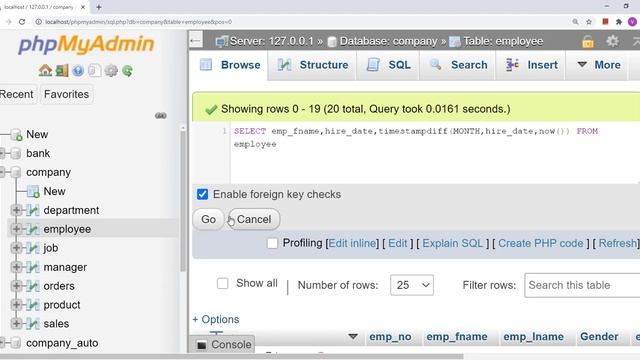Expand the + Options link
Viewport: 640px width, 360px height.
pos(216,320)
